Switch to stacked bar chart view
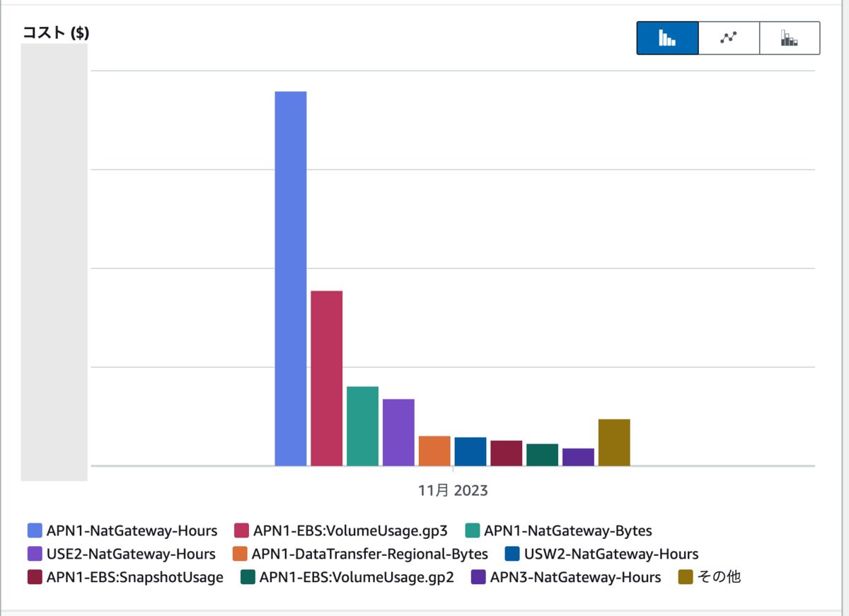 tap(790, 38)
